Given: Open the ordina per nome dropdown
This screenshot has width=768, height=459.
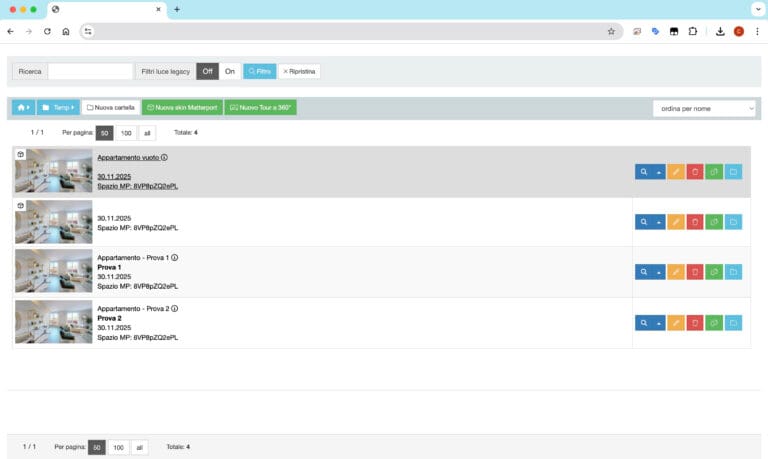Looking at the screenshot, I should pos(704,108).
